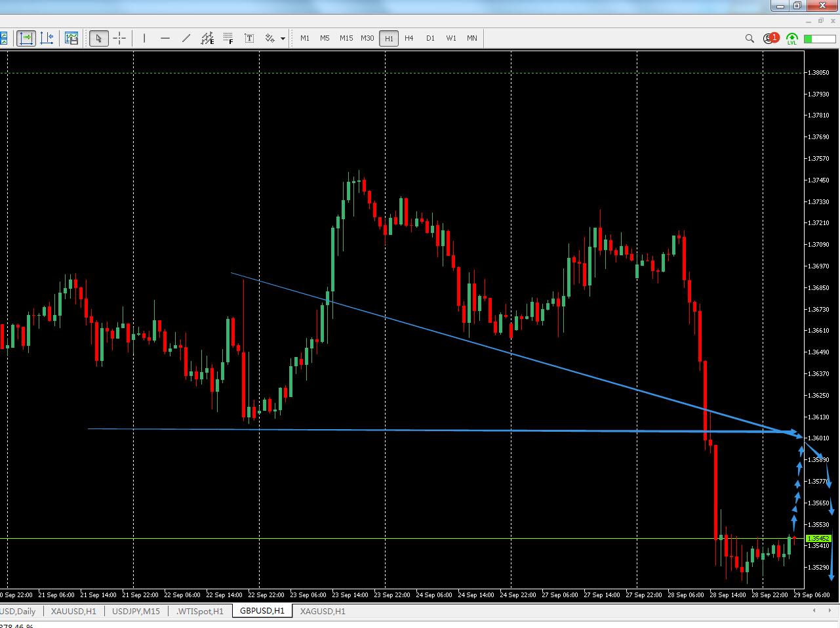Click the green connection progress bar
840x628 pixels.
pyautogui.click(x=820, y=39)
